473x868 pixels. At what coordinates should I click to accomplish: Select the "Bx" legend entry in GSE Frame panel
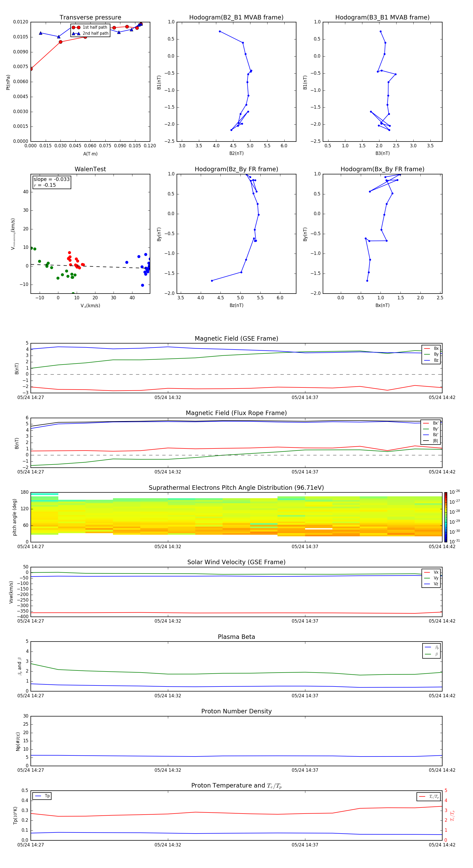(431, 349)
